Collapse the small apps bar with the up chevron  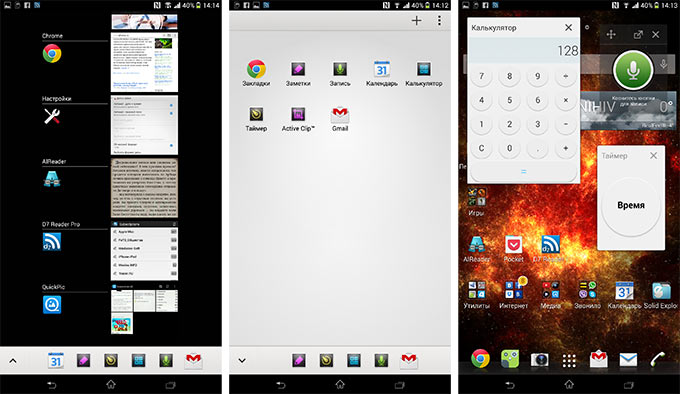pos(13,361)
